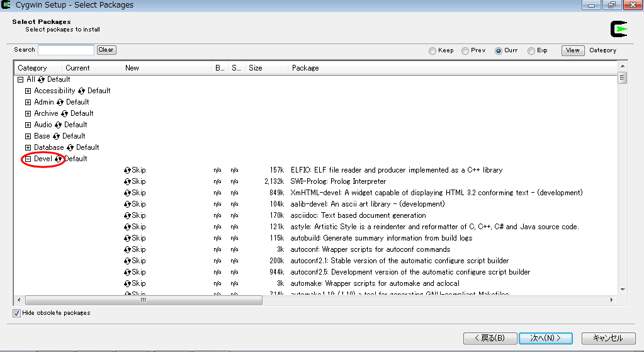Click the cycle icon beside Audio category
Viewport: 644px width, 352px height.
coord(58,125)
